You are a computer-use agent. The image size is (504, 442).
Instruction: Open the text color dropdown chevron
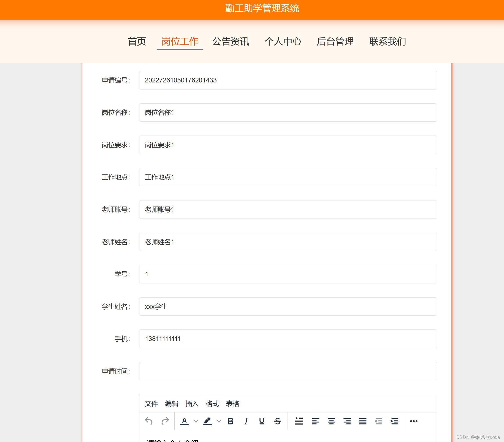point(196,421)
